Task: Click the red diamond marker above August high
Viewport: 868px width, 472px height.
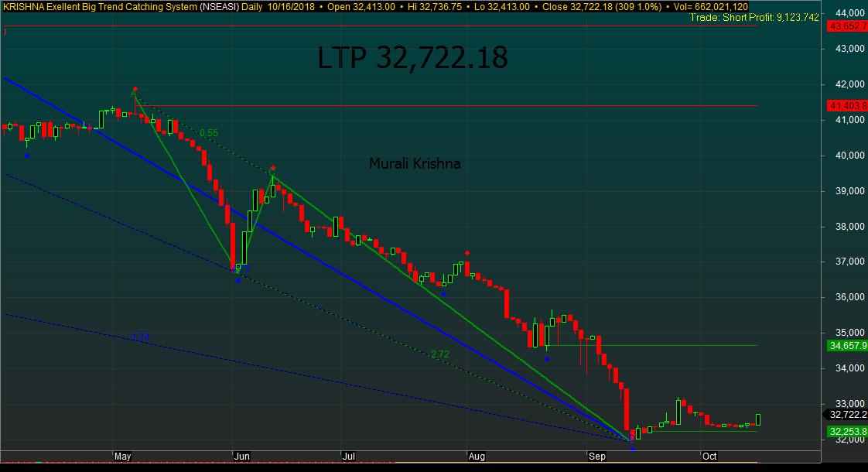Action: pyautogui.click(x=467, y=253)
